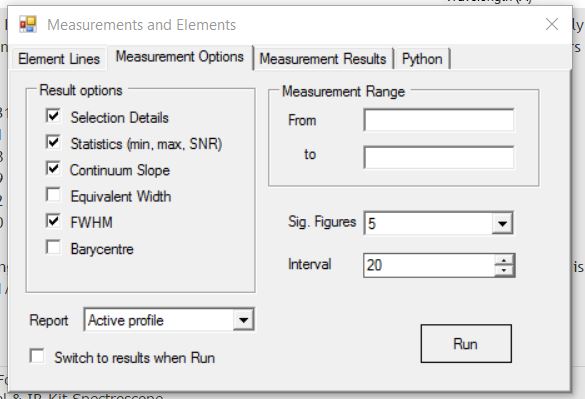Expand the Report Active profile dropdown
585x399 pixels.
[x=243, y=320]
